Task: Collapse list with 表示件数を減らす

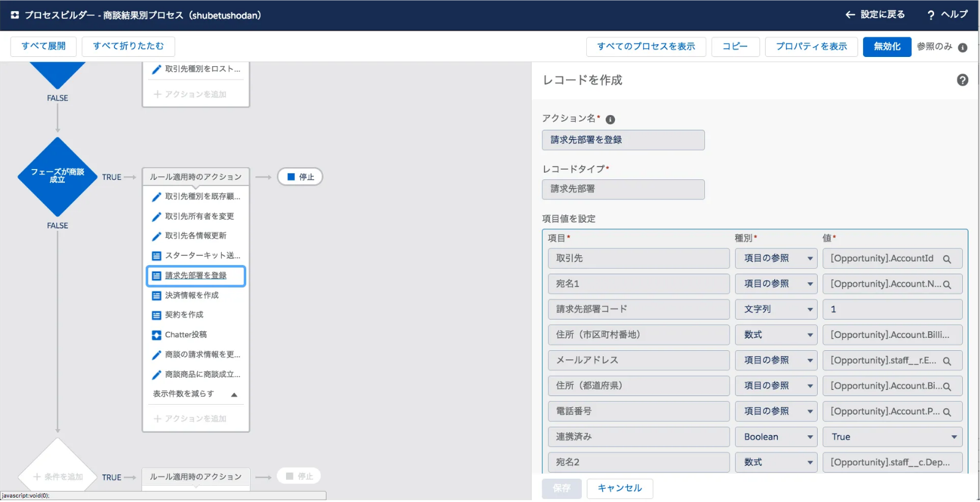Action: click(x=195, y=394)
